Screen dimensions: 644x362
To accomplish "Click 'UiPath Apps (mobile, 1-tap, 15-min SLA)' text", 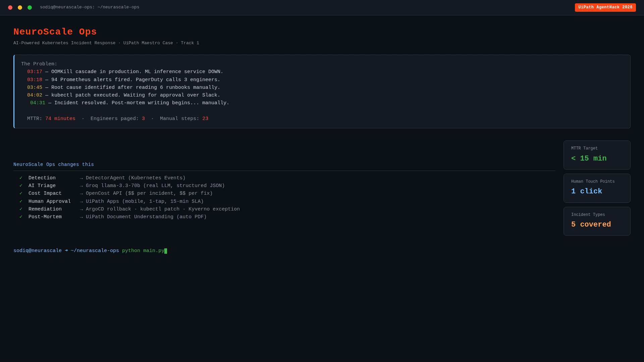I will point(145,201).
